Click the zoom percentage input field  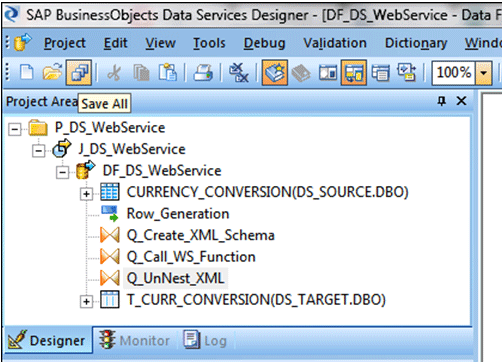(454, 72)
